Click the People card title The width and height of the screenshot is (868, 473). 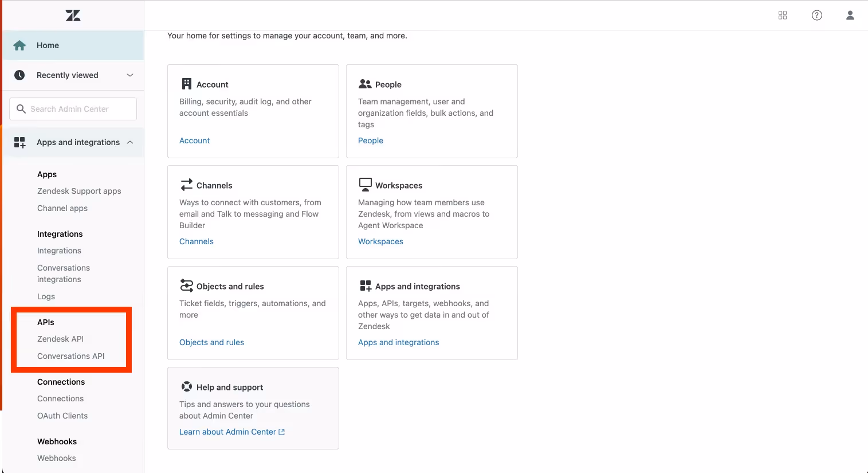click(x=388, y=84)
